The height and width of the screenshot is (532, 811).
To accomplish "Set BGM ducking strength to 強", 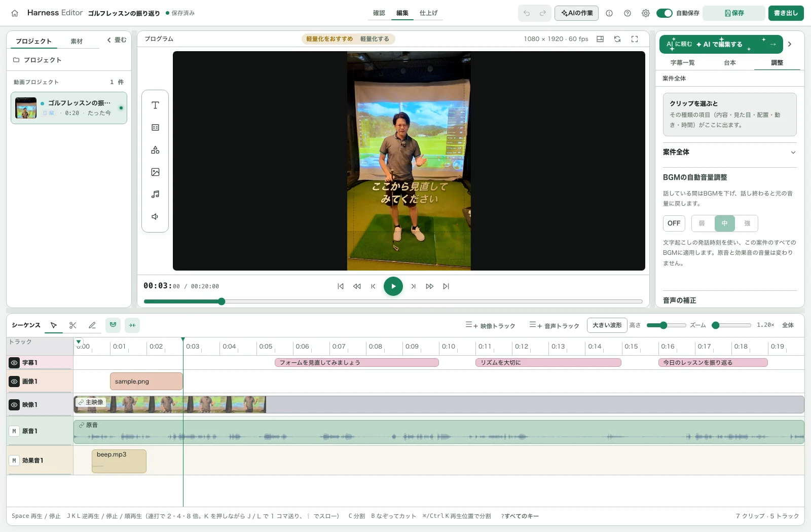I will (747, 223).
